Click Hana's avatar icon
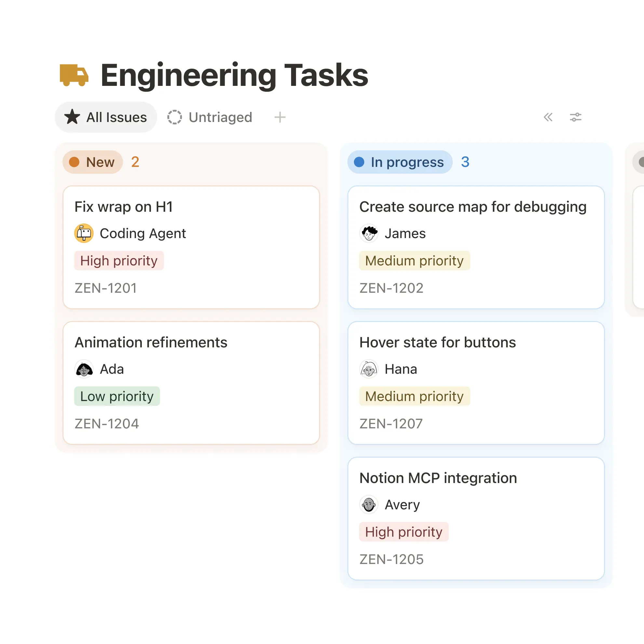The height and width of the screenshot is (644, 644). (x=369, y=369)
